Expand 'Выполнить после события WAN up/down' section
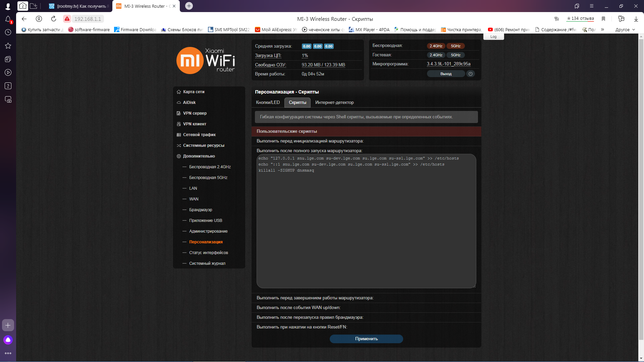The height and width of the screenshot is (362, 644). pos(298,308)
